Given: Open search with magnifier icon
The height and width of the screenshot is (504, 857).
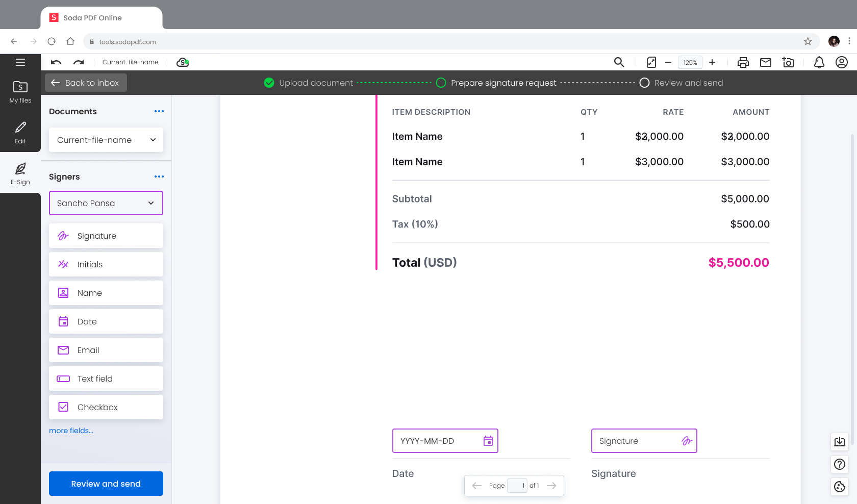Looking at the screenshot, I should tap(619, 62).
